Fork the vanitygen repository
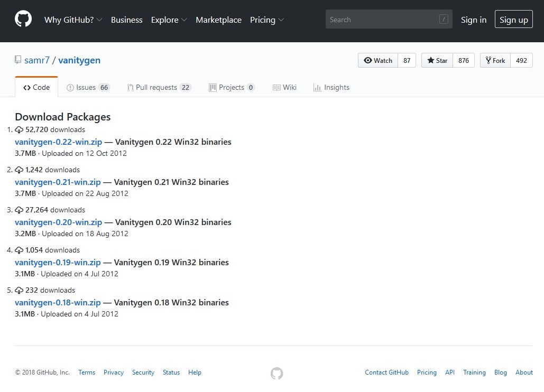This screenshot has height=392, width=544. pos(495,60)
